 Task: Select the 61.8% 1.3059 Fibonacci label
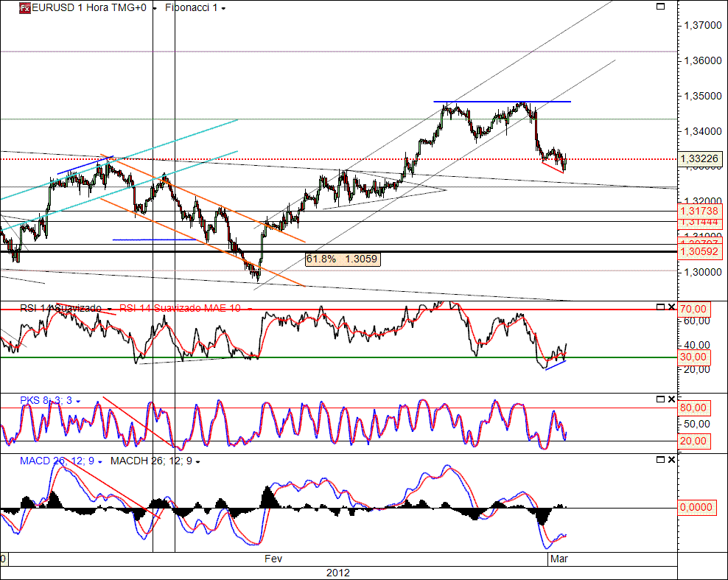point(343,259)
